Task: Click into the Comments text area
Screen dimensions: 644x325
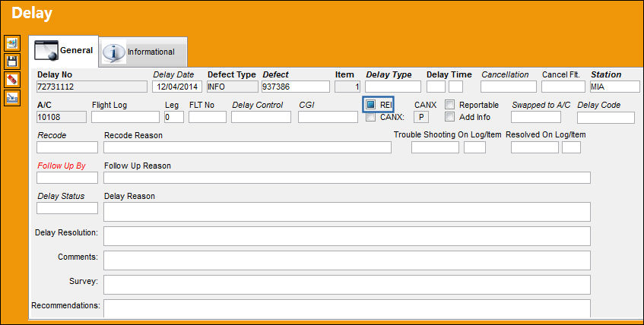Action: pyautogui.click(x=347, y=260)
